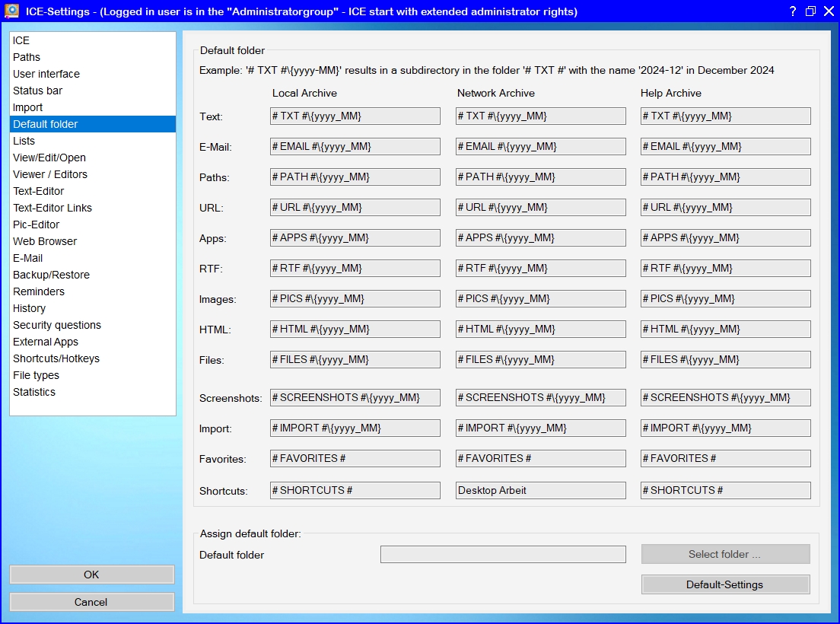This screenshot has height=624, width=840.
Task: Click the Select folder button
Action: 725,554
